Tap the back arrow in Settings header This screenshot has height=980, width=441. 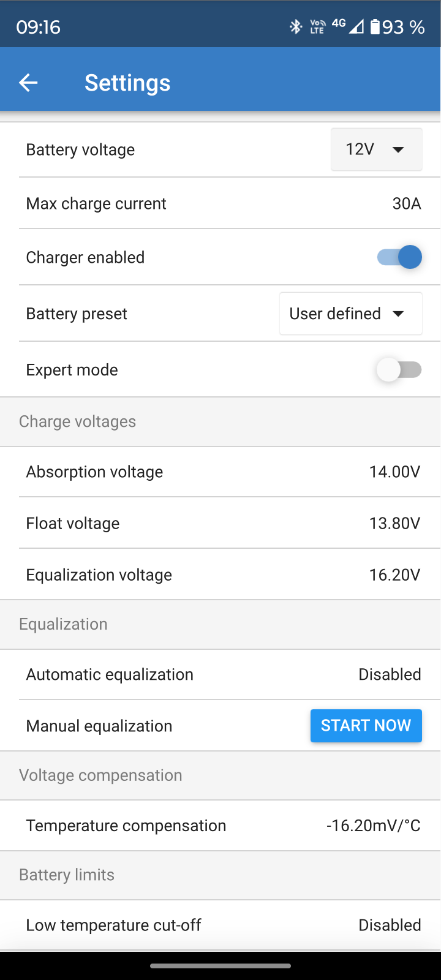click(28, 83)
